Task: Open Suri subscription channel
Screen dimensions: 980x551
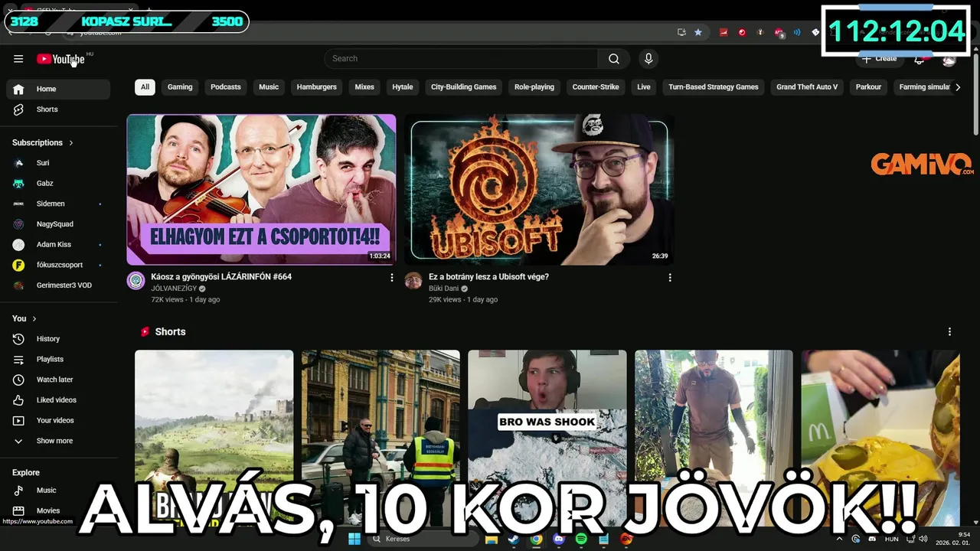Action: pyautogui.click(x=58, y=163)
